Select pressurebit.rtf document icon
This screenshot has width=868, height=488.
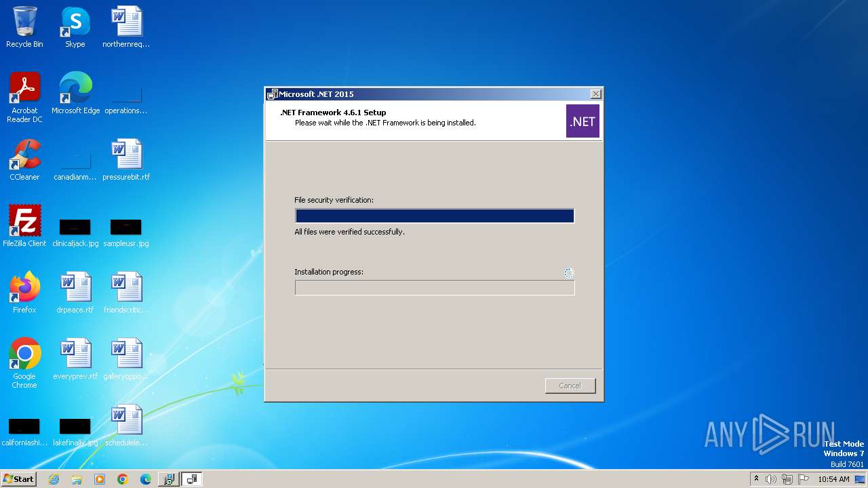(x=126, y=160)
